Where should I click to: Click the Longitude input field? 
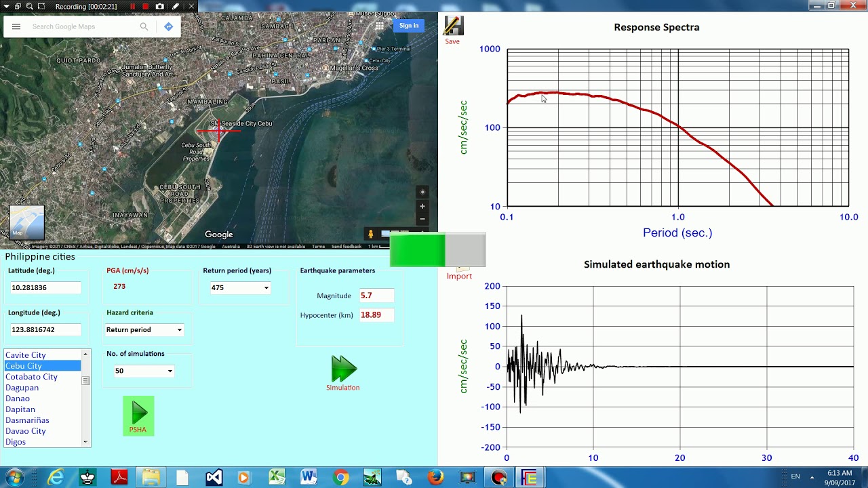click(x=45, y=329)
